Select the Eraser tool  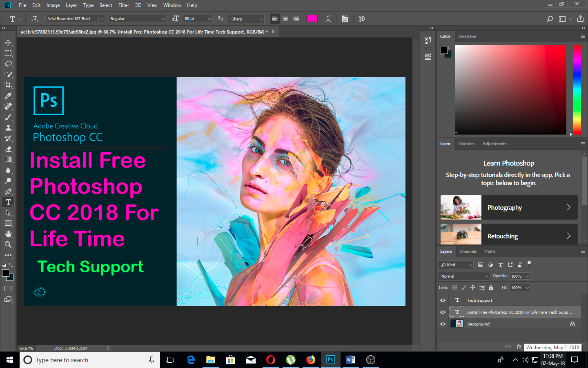8,149
